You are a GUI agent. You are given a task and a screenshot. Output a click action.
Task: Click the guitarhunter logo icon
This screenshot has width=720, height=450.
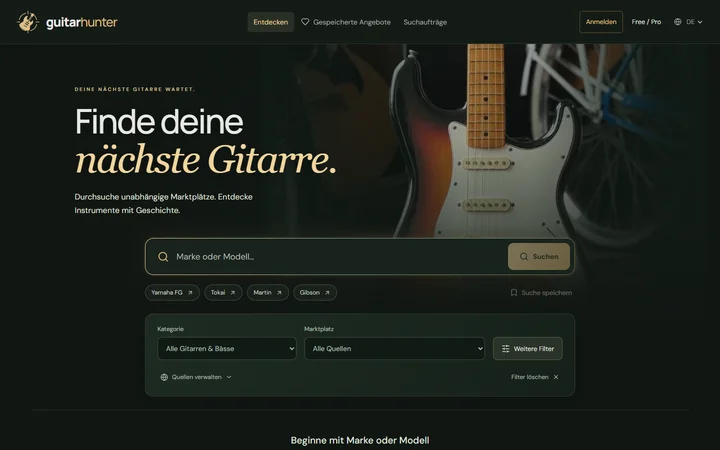click(28, 22)
